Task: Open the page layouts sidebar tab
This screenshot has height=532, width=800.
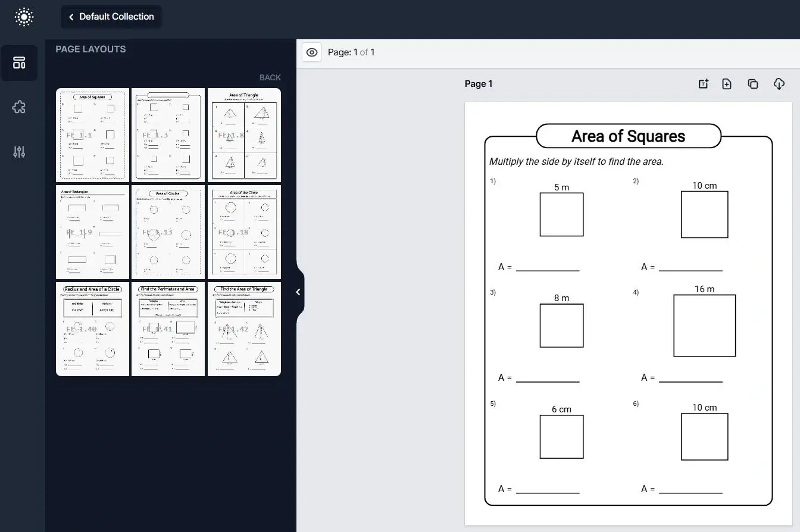Action: (19, 62)
